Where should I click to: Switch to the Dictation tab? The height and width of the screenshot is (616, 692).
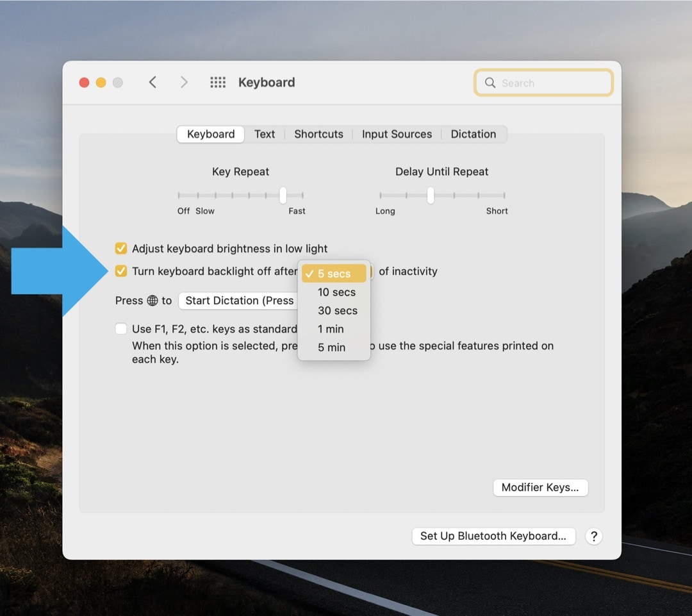click(474, 134)
